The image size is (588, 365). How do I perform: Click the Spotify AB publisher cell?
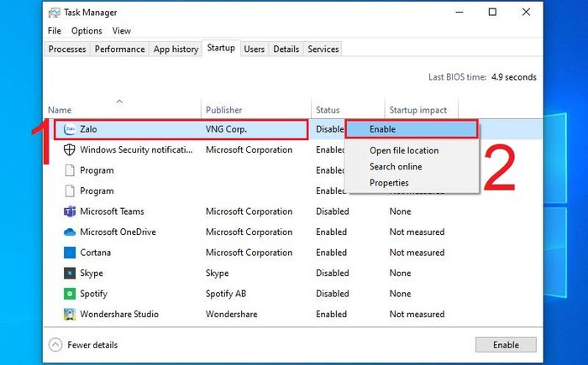pyautogui.click(x=226, y=294)
